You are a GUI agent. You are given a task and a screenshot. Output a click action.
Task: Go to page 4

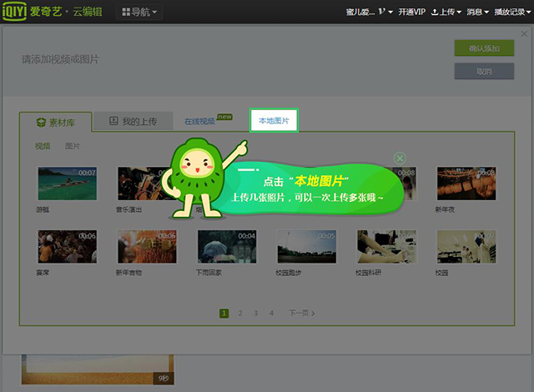(271, 313)
